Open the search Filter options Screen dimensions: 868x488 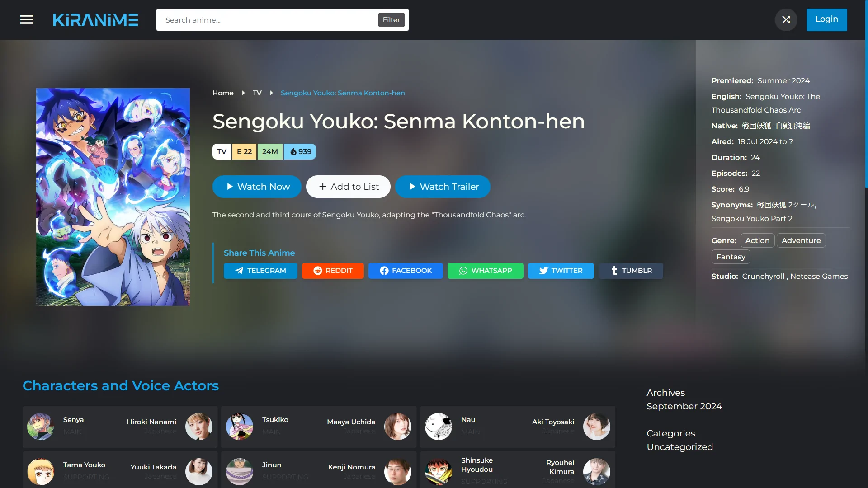[391, 20]
